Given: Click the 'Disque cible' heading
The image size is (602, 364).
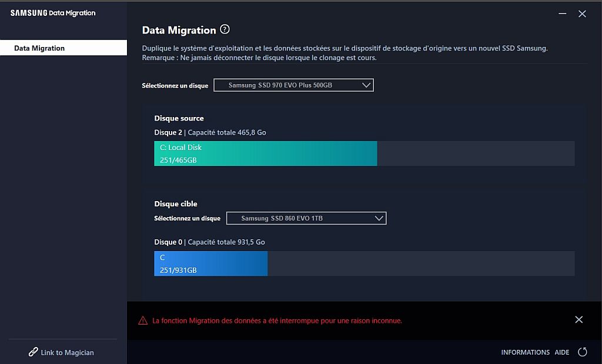Looking at the screenshot, I should (x=176, y=204).
